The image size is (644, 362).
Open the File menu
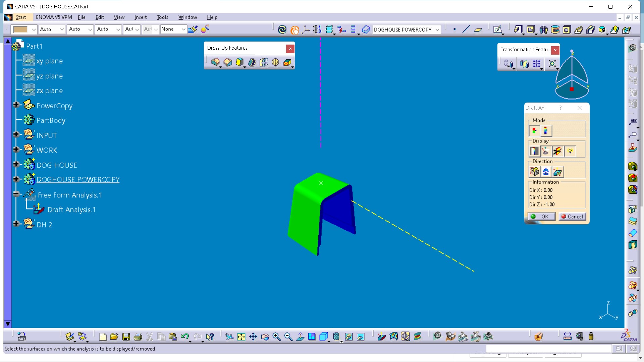pyautogui.click(x=82, y=17)
